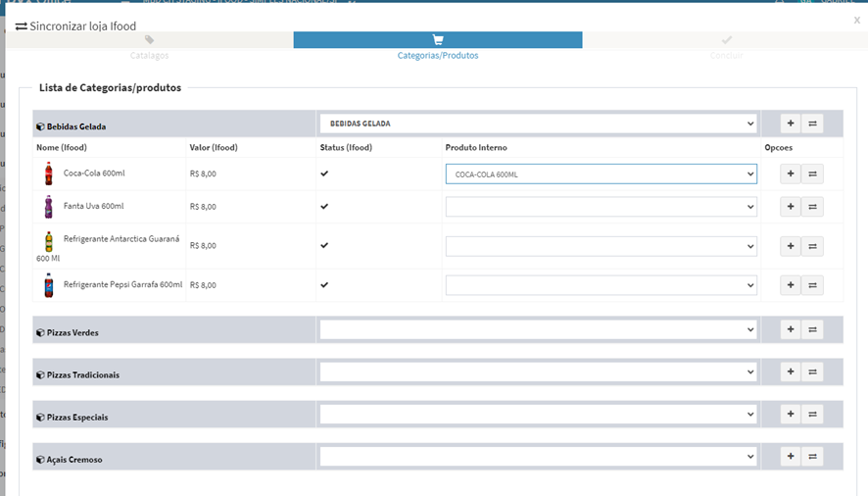Close the Sincronizar loja Ifood dialog
This screenshot has height=496, width=868.
tap(856, 20)
